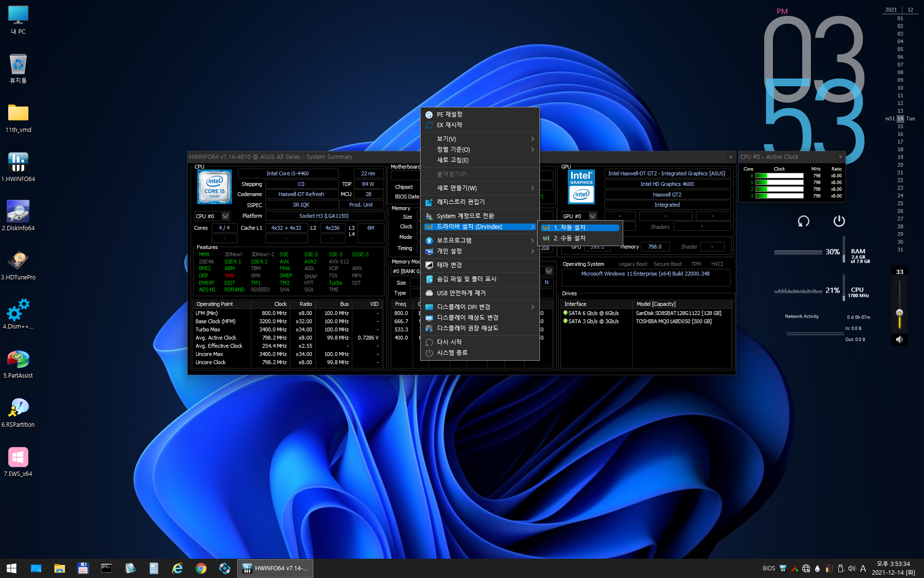Click the HWiNFO64 taskbar button
The height and width of the screenshot is (578, 924).
275,568
